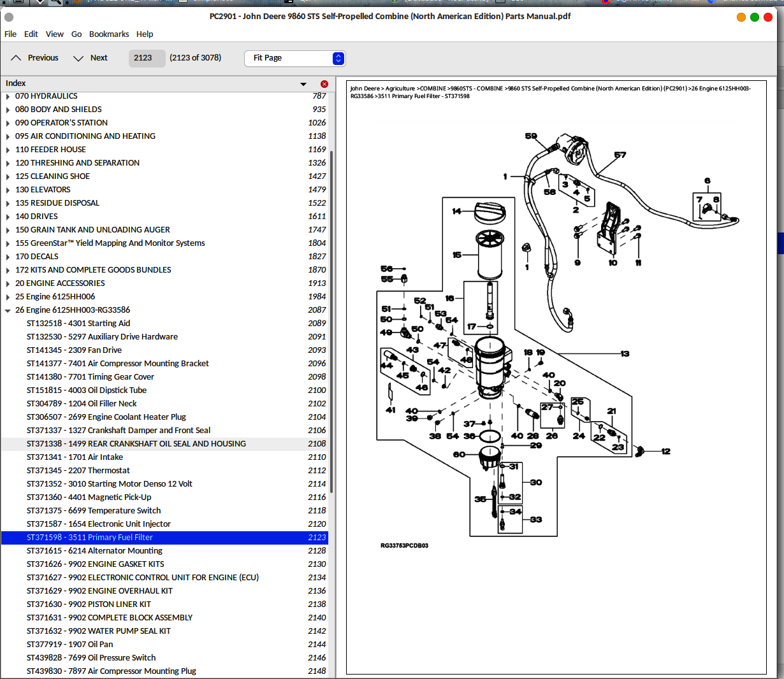The image size is (784, 679).
Task: Select ST371598 - 3511 Primary Fuel Filter
Action: [x=164, y=538]
